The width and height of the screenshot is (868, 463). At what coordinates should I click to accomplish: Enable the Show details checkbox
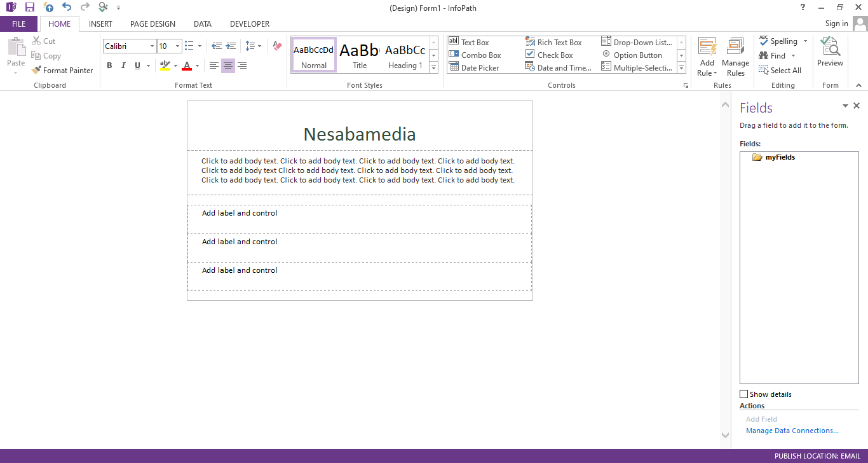[x=744, y=394]
